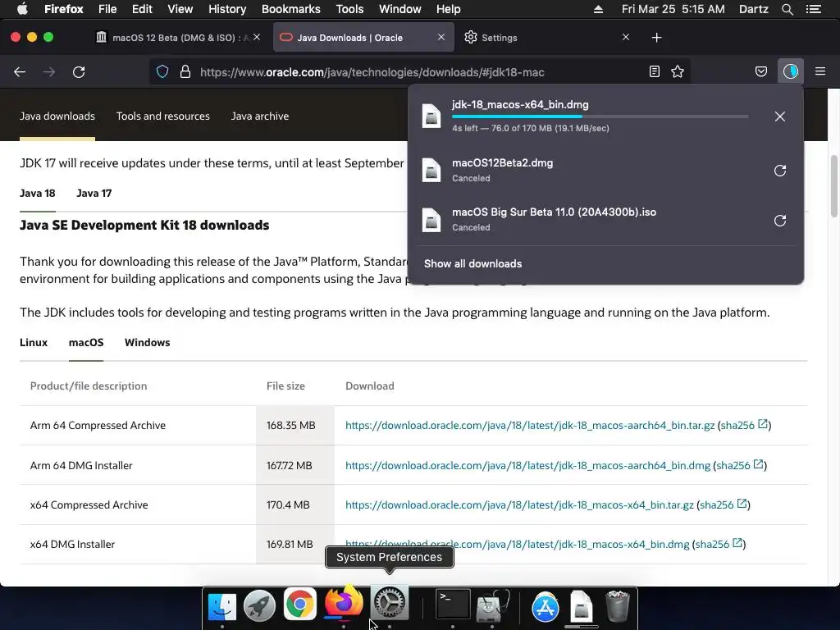The width and height of the screenshot is (840, 630).
Task: Switch to the Linux platform tab
Action: (x=33, y=342)
